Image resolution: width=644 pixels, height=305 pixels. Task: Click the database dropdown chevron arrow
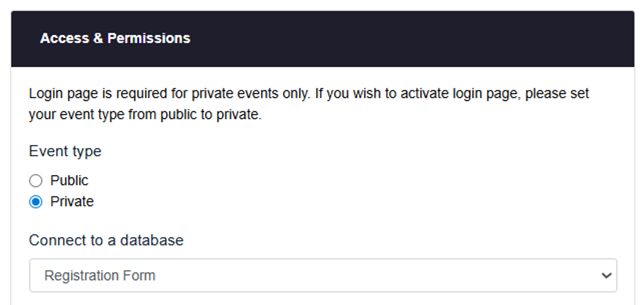click(606, 275)
